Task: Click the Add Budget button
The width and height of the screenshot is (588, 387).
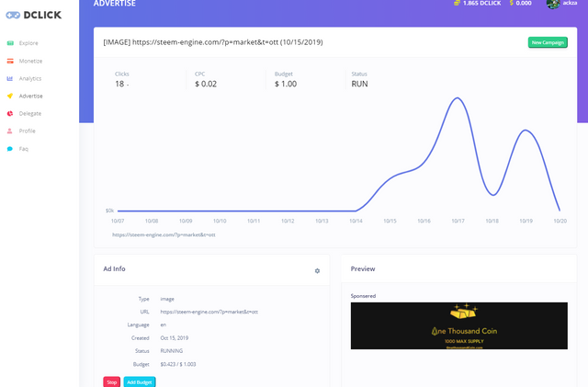Action: 140,382
